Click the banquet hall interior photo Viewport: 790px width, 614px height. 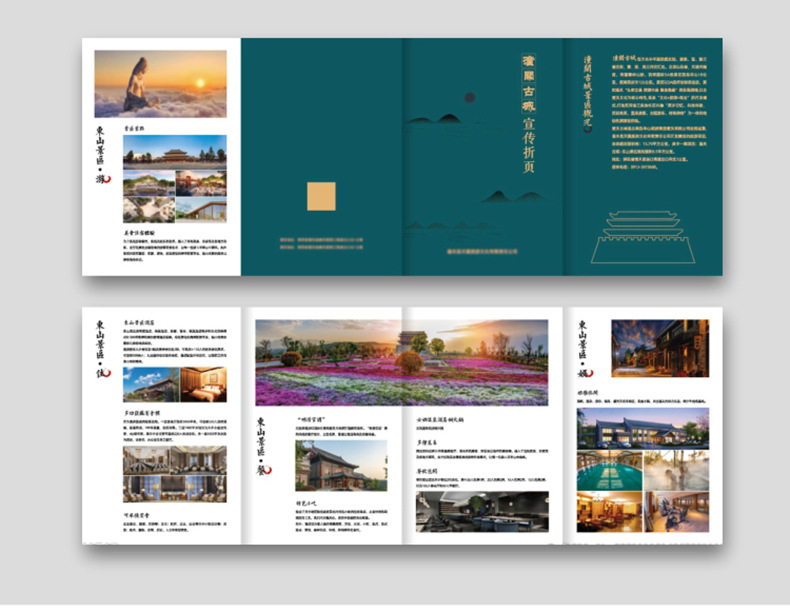coord(174,473)
